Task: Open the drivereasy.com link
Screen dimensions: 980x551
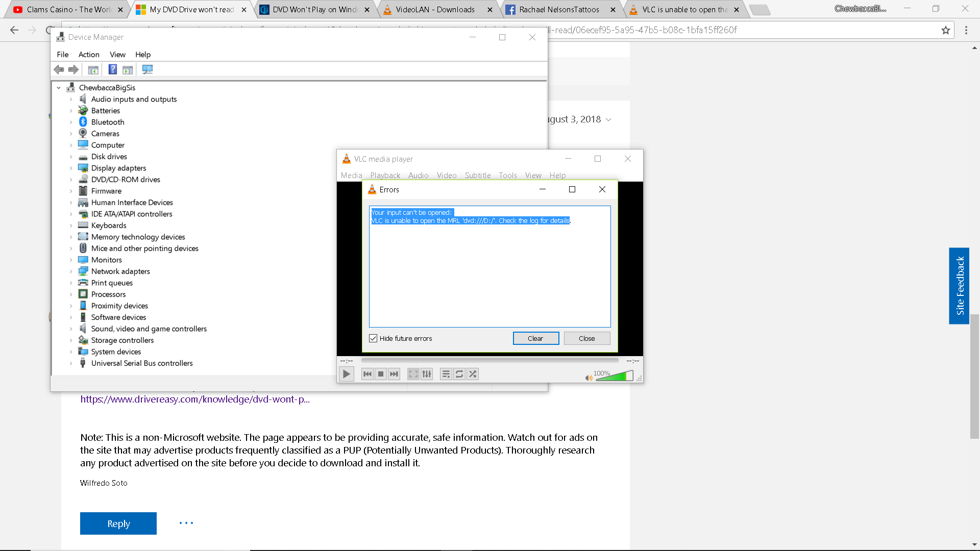Action: (195, 399)
